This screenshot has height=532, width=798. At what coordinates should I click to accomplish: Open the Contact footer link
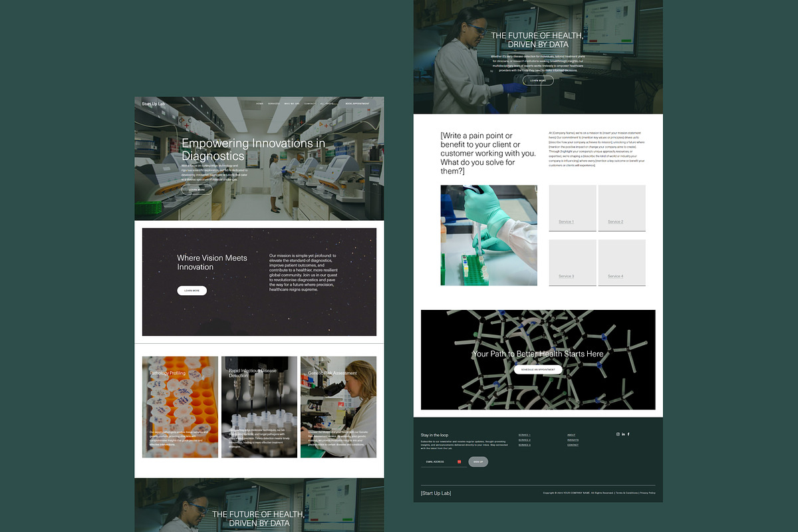(573, 445)
